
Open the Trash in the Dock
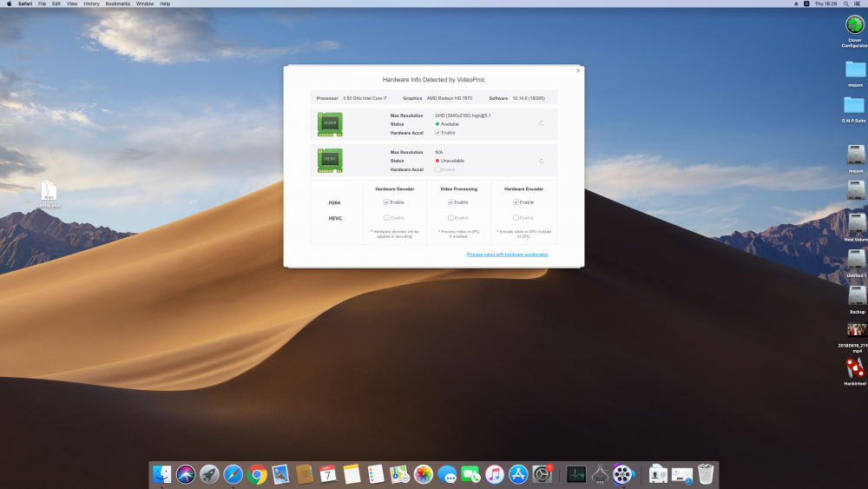click(x=706, y=474)
